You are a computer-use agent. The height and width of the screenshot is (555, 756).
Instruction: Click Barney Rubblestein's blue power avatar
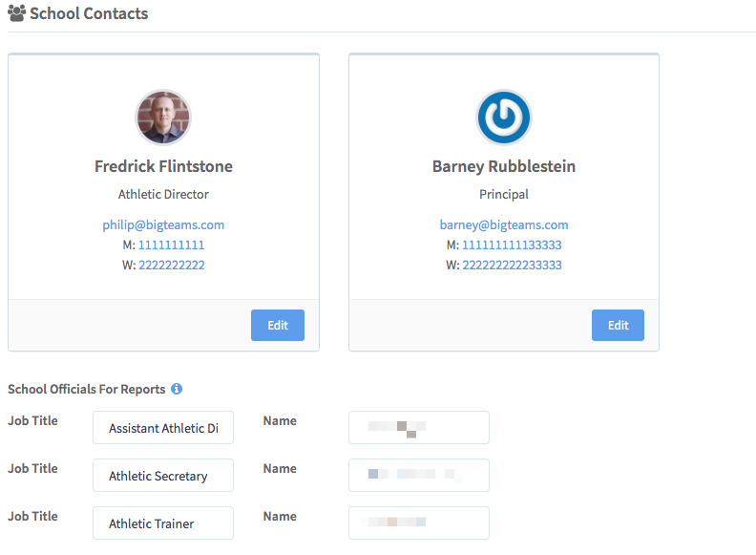503,117
